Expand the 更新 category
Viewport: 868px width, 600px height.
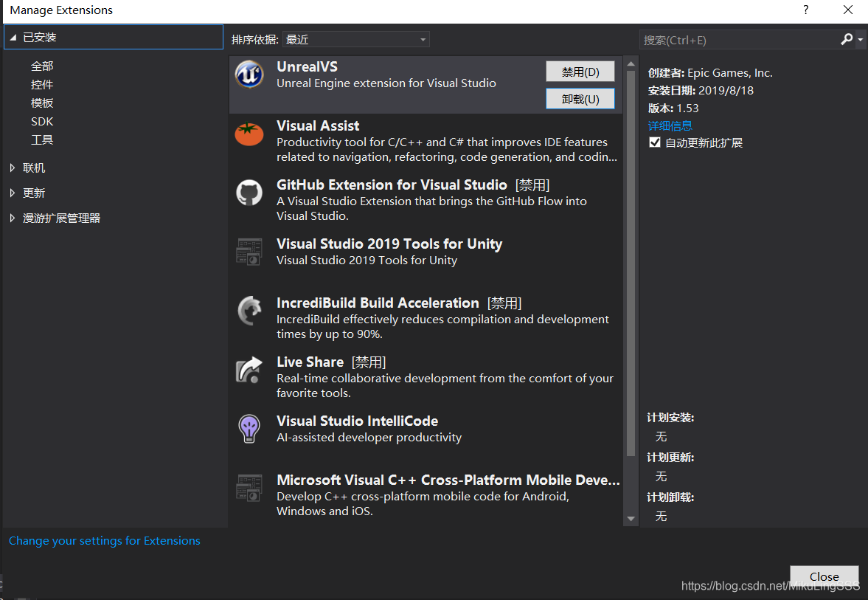tap(13, 193)
